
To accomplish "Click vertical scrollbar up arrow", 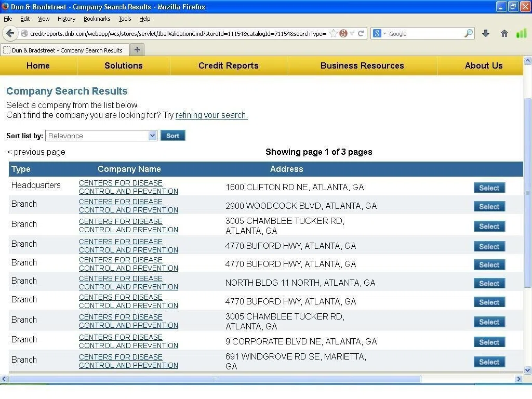I will pyautogui.click(x=528, y=61).
